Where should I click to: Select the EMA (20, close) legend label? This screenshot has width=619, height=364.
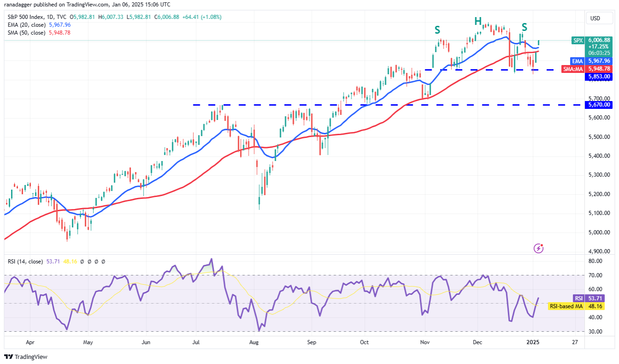[27, 25]
